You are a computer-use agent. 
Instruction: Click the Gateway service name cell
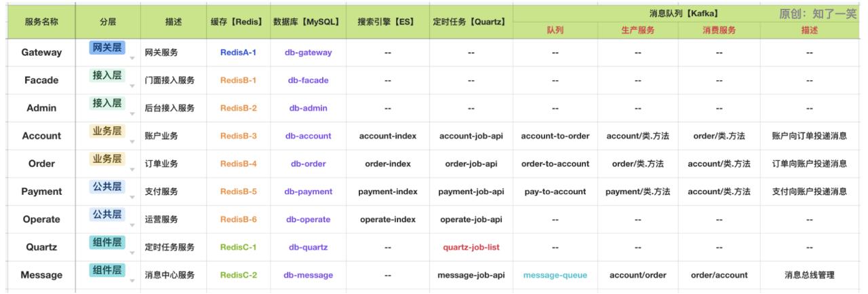(x=41, y=52)
